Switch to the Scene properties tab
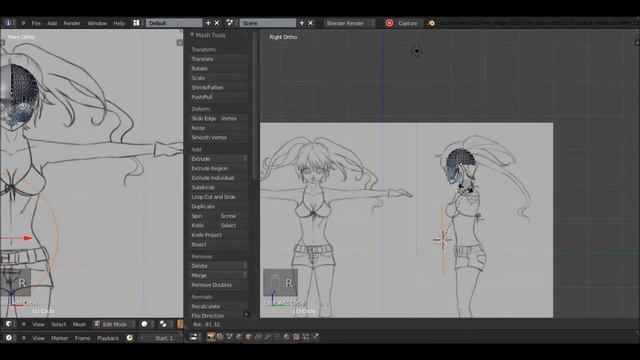The width and height of the screenshot is (640, 360). coord(229,337)
